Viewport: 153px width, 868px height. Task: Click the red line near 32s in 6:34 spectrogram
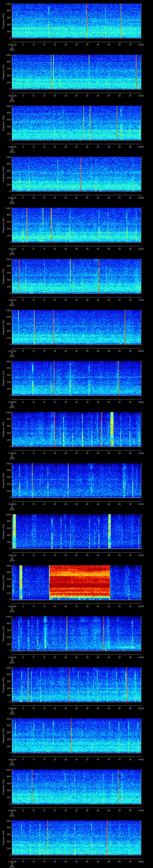[81, 174]
